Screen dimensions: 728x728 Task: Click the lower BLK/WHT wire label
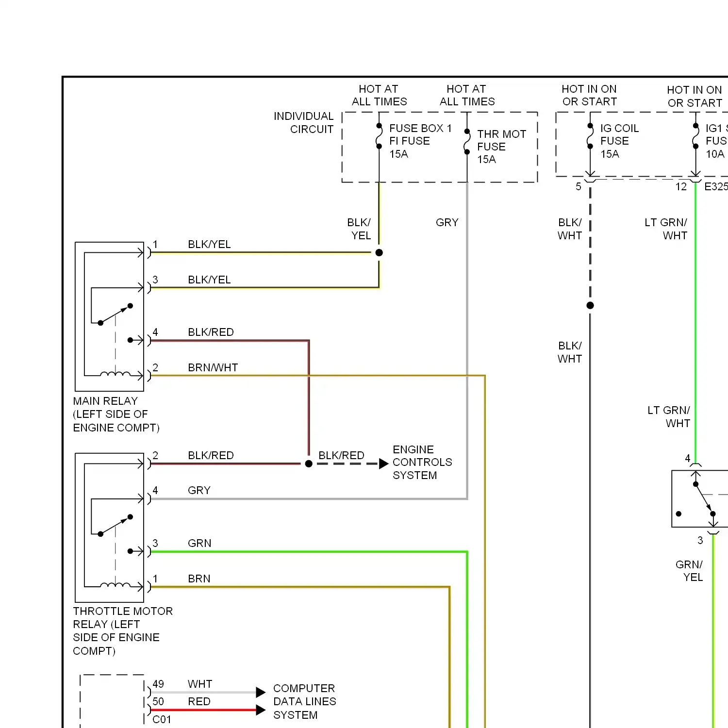pyautogui.click(x=570, y=352)
